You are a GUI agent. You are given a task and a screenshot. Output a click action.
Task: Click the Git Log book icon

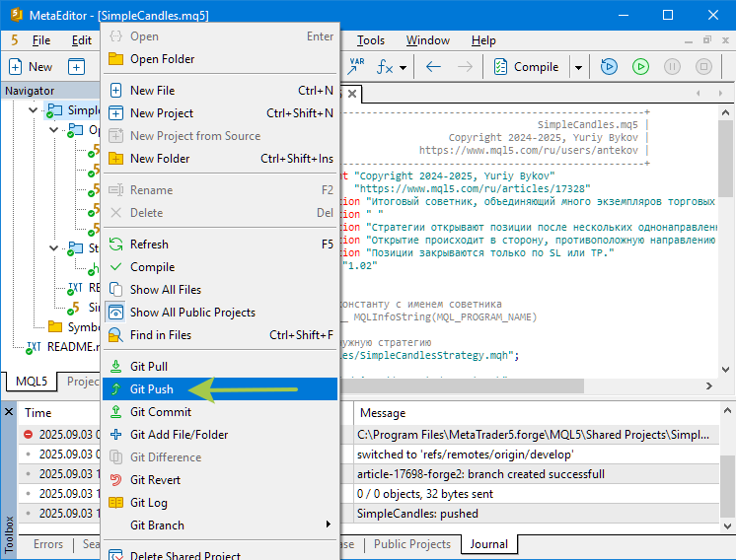(116, 502)
